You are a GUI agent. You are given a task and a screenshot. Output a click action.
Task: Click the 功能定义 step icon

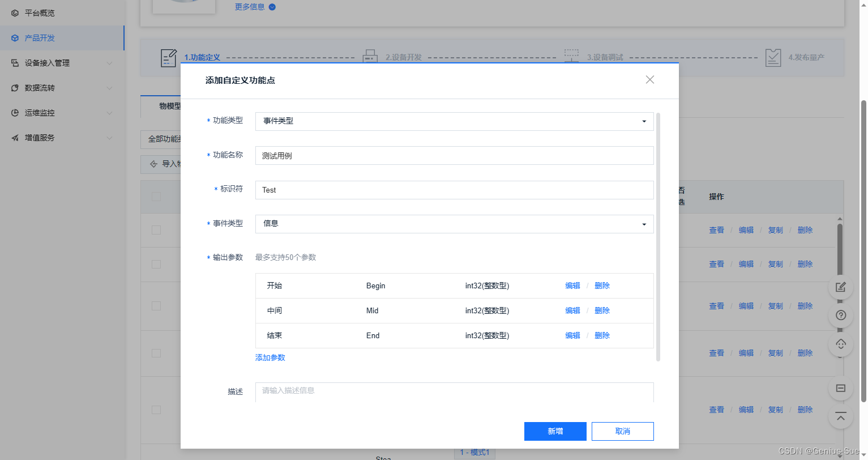[x=169, y=58]
